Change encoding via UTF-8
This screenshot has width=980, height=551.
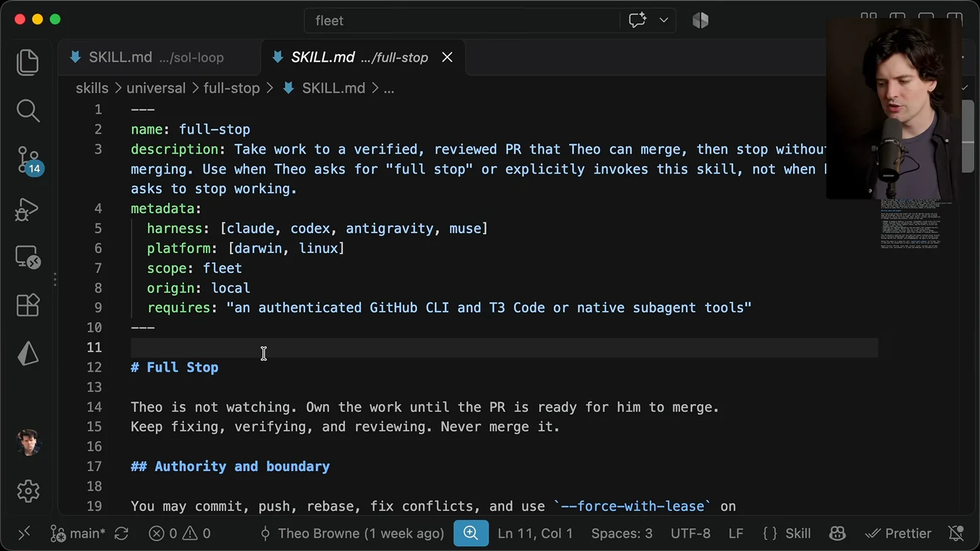pyautogui.click(x=690, y=533)
